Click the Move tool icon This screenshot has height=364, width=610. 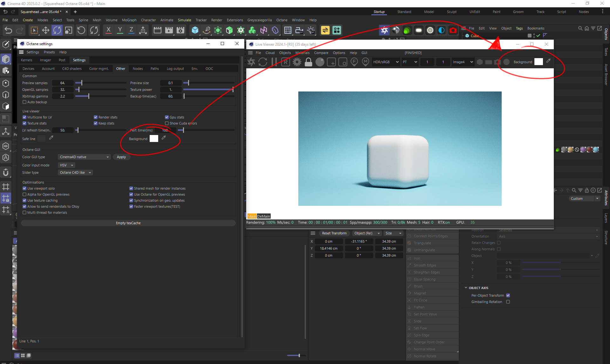pos(45,30)
